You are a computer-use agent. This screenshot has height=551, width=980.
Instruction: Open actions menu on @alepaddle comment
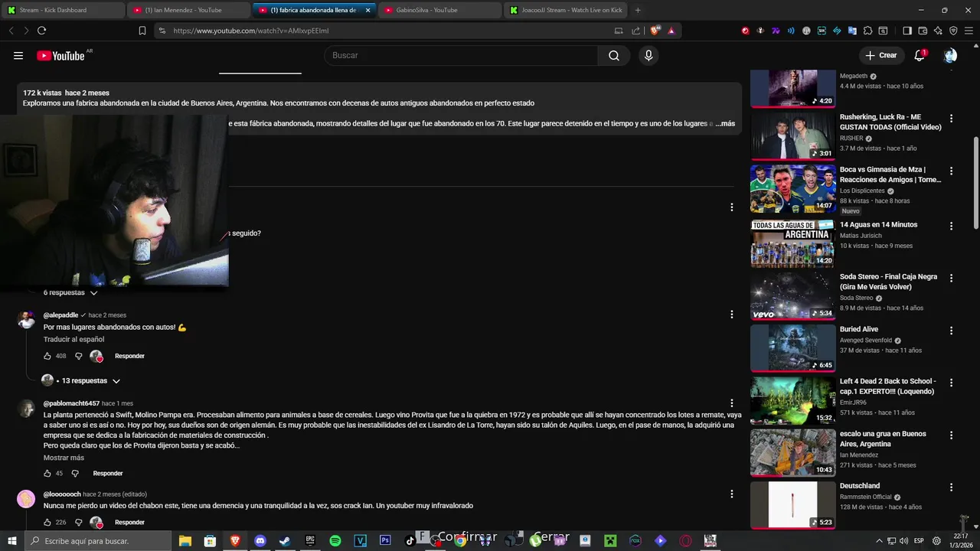(732, 315)
